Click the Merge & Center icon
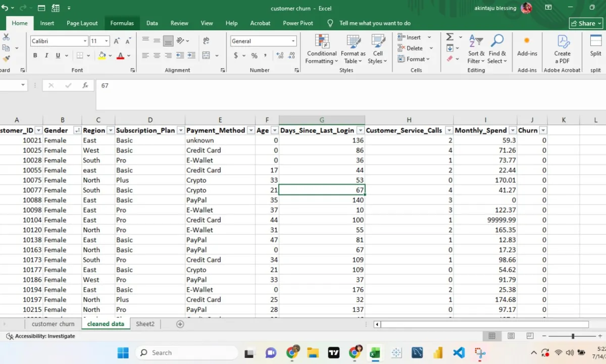The height and width of the screenshot is (364, 606). pos(206,56)
